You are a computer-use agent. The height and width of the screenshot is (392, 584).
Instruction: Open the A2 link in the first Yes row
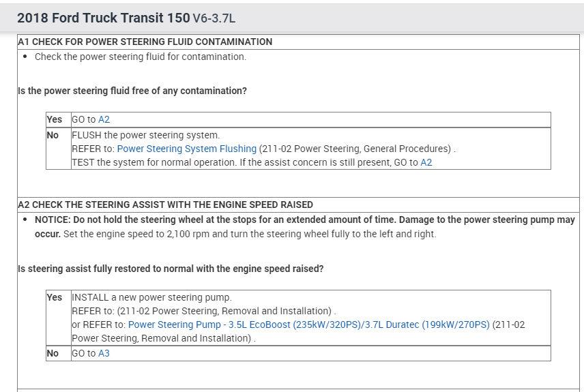click(x=104, y=119)
